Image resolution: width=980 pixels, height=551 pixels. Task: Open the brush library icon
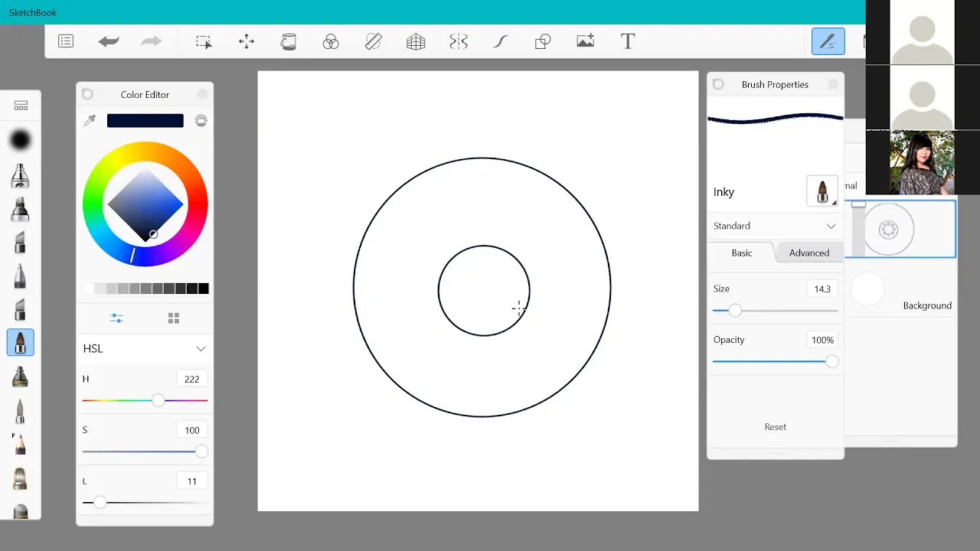click(21, 106)
